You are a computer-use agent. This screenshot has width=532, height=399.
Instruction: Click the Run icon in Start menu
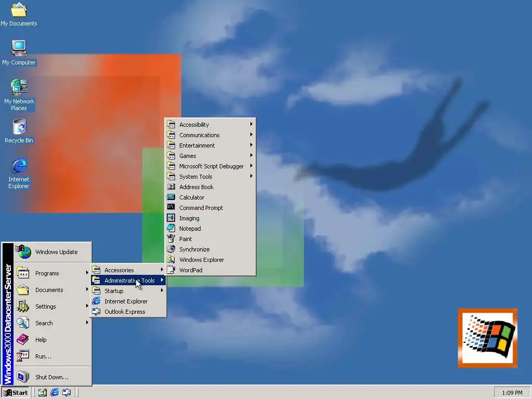(23, 356)
